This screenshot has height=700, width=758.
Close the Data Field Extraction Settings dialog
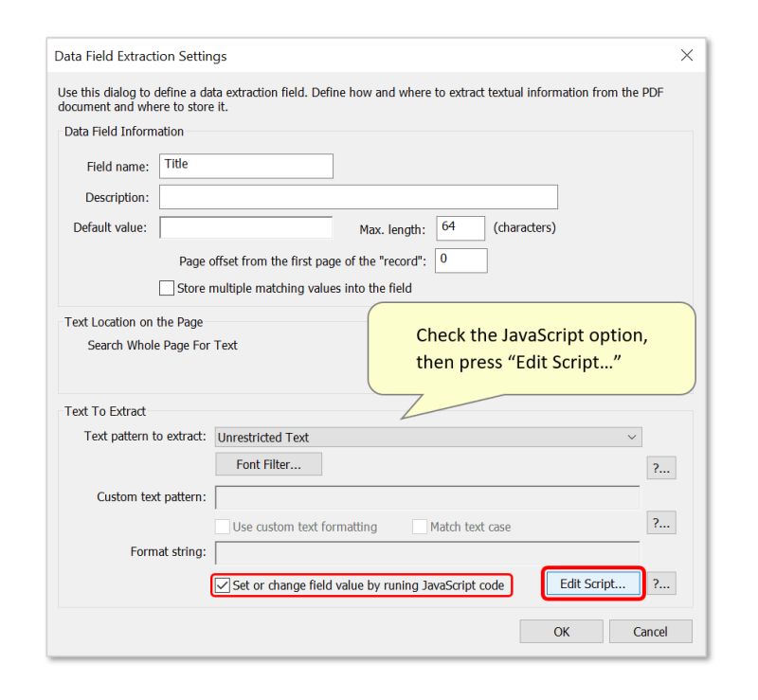pyautogui.click(x=686, y=55)
